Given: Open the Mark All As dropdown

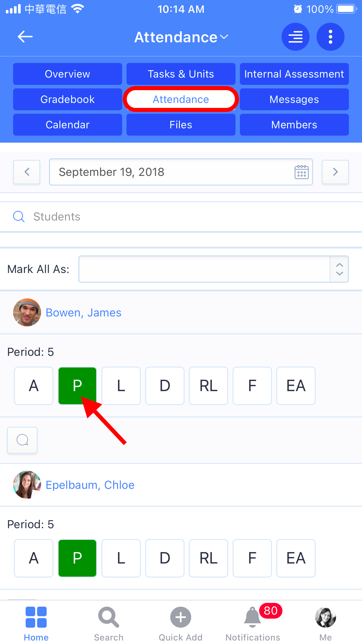Looking at the screenshot, I should point(213,269).
